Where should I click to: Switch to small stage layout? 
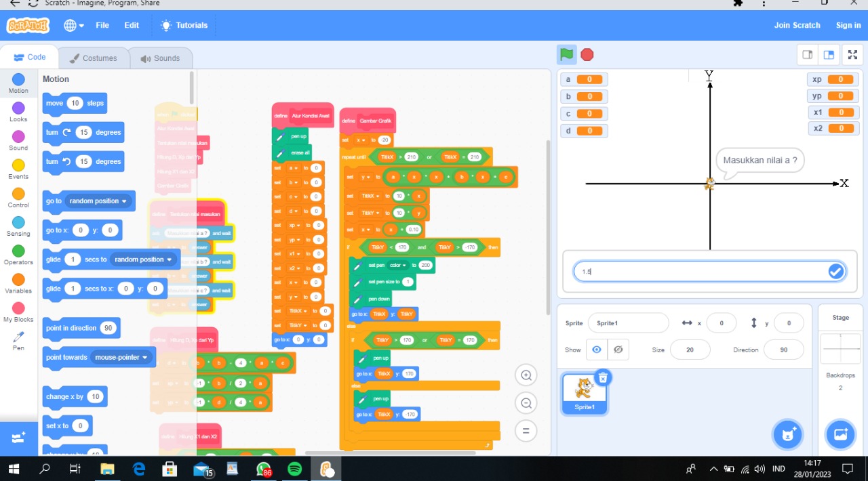tap(807, 55)
